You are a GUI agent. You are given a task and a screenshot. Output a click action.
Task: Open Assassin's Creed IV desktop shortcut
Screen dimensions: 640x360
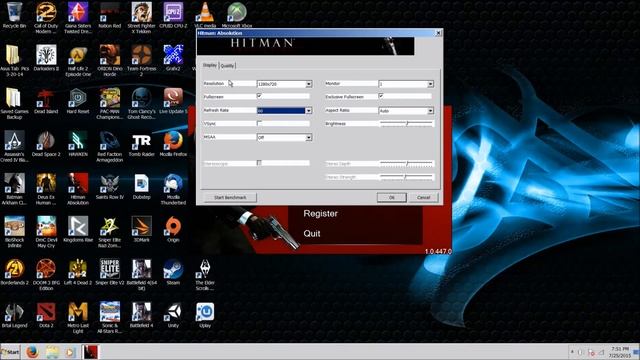click(14, 146)
